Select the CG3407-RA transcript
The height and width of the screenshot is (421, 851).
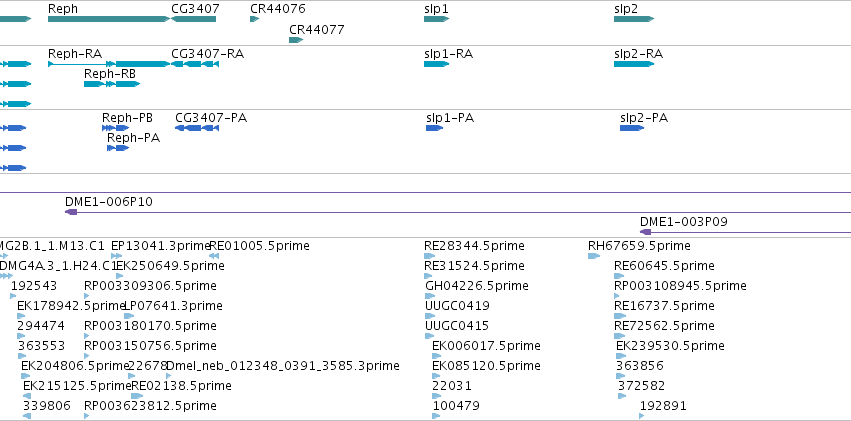195,64
